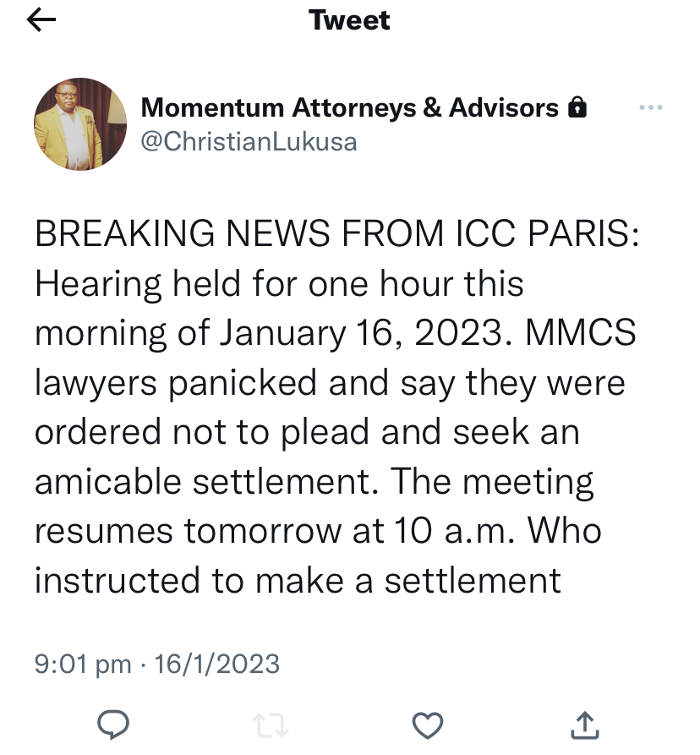Tap the back arrow icon

[41, 21]
